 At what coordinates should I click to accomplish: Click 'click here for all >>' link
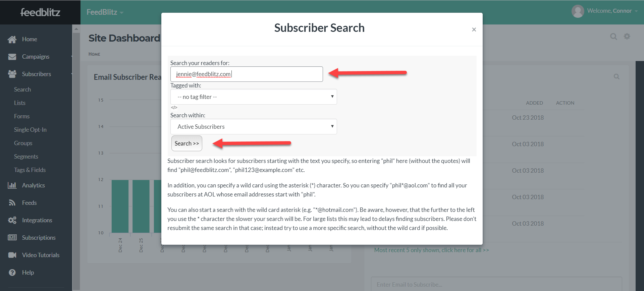pyautogui.click(x=465, y=250)
